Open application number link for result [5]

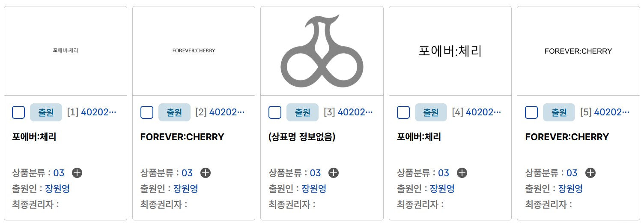[x=611, y=112]
